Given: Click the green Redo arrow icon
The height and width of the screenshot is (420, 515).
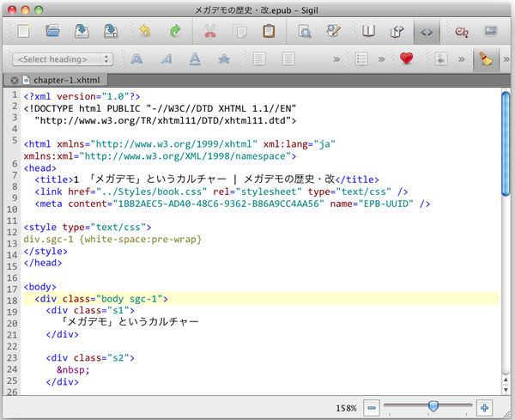Looking at the screenshot, I should [175, 32].
